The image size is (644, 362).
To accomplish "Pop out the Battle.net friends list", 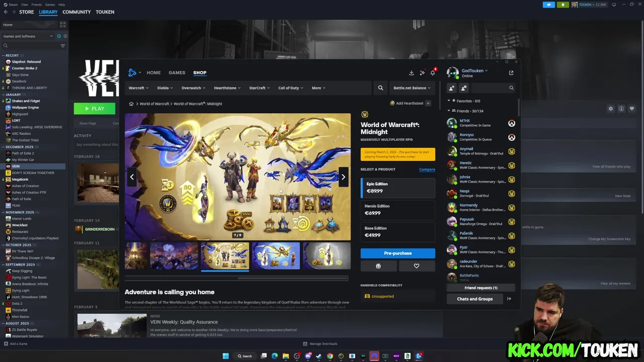I will (x=511, y=73).
